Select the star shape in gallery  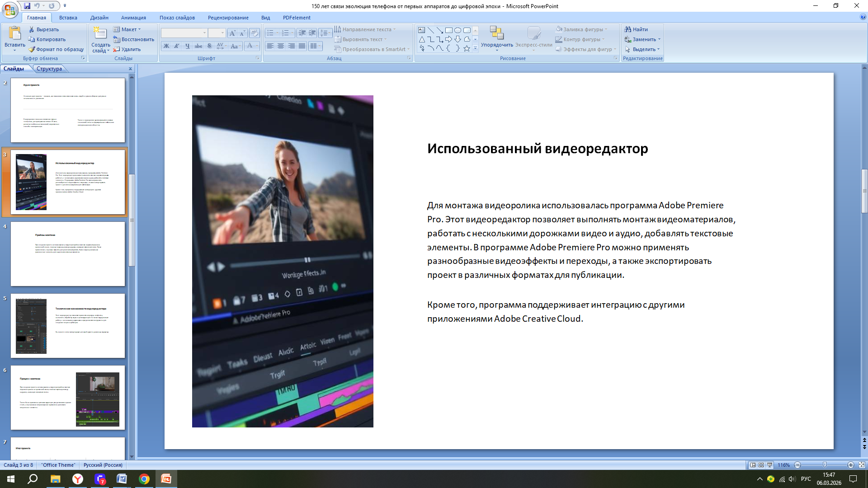(467, 48)
